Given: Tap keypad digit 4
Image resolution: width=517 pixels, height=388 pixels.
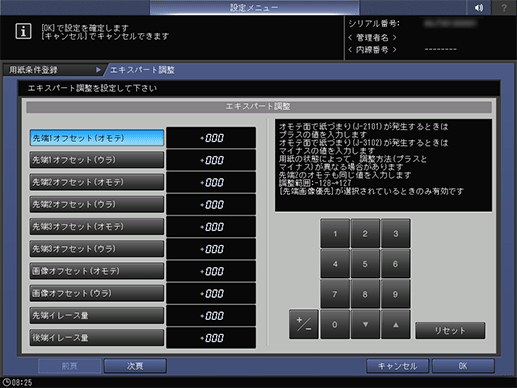Looking at the screenshot, I should coord(335,264).
